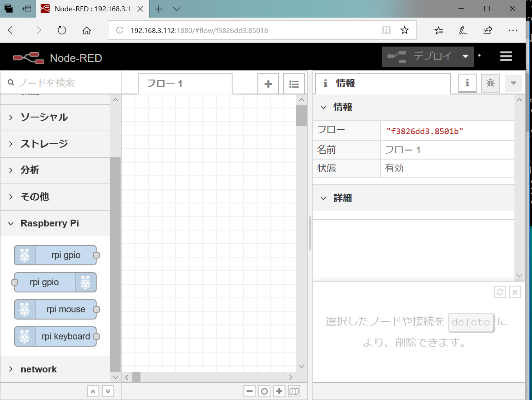The image size is (532, 400).
Task: Zoom in on the flow canvas
Action: point(279,391)
